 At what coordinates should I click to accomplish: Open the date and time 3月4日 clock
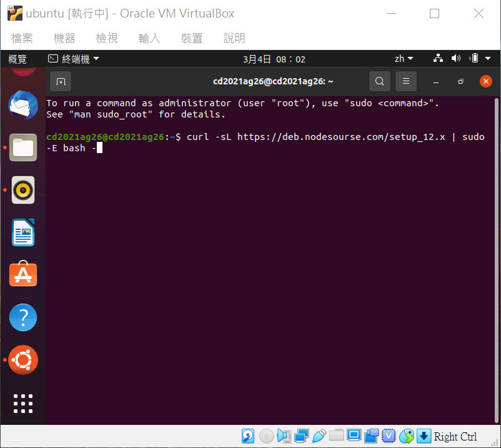pyautogui.click(x=274, y=59)
